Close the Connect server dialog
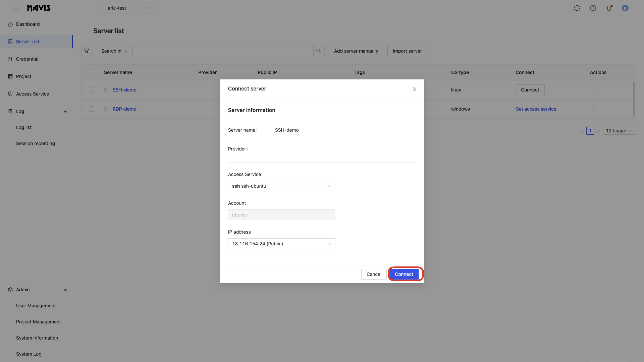 414,89
